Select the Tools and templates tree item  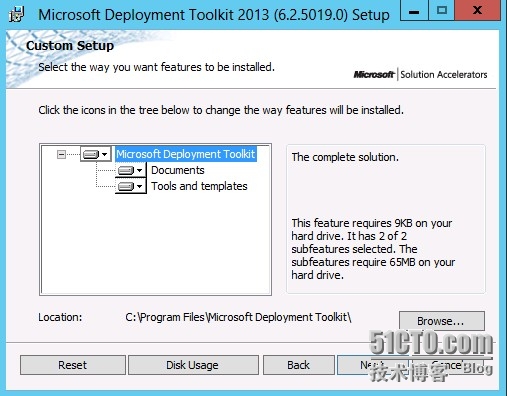[199, 186]
